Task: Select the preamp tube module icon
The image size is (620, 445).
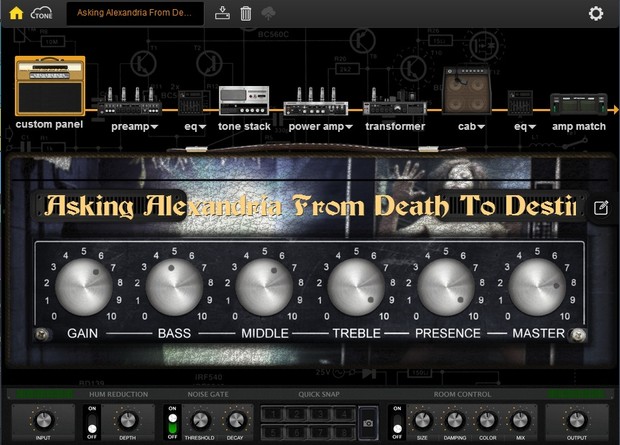Action: (130, 102)
